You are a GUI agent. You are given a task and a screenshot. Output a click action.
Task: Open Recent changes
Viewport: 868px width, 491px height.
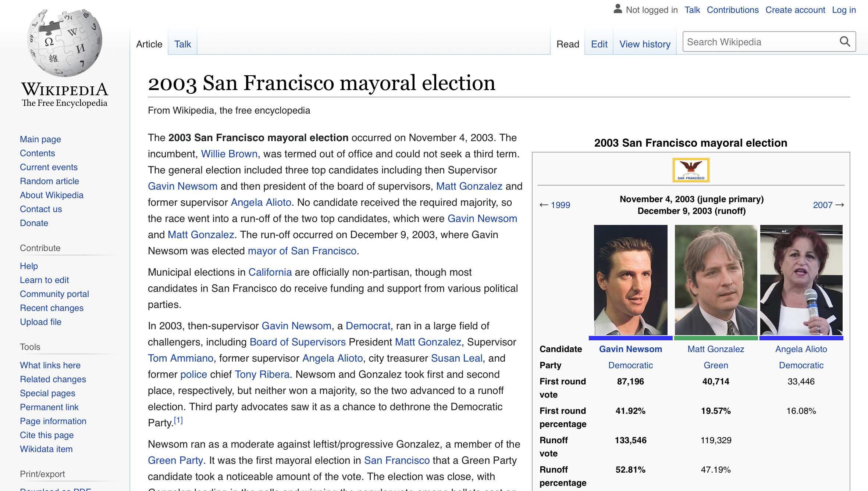pos(51,308)
